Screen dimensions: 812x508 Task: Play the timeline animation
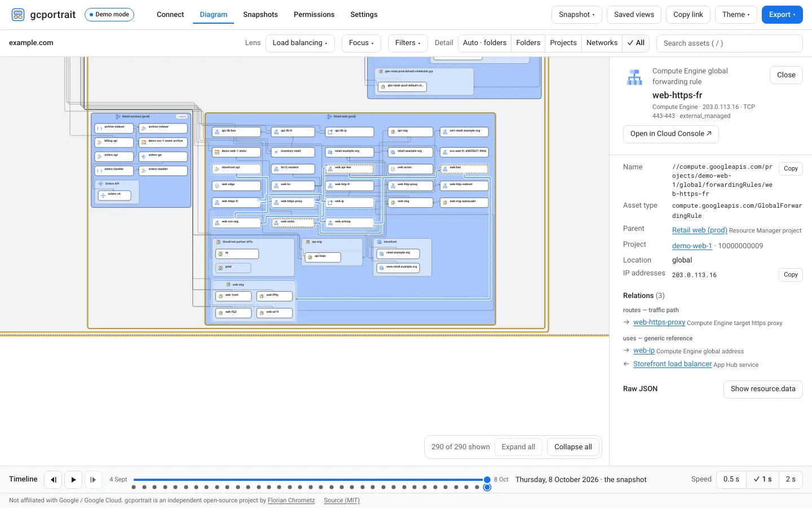pyautogui.click(x=73, y=480)
